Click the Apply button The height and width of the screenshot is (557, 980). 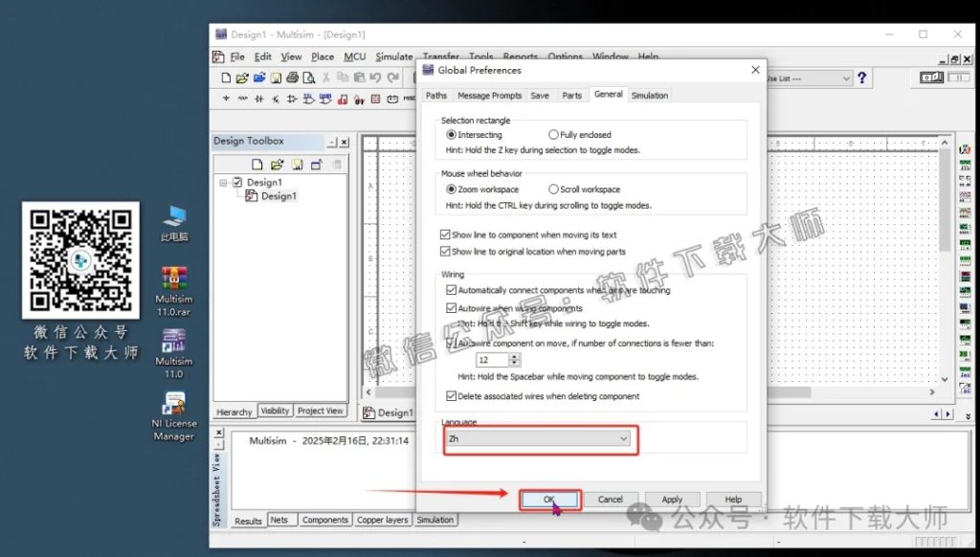point(672,499)
